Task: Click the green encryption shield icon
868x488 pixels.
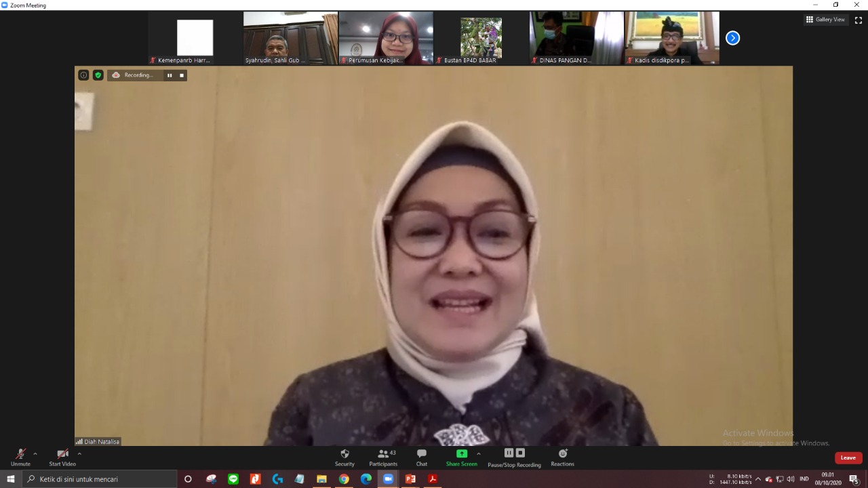Action: pyautogui.click(x=98, y=75)
